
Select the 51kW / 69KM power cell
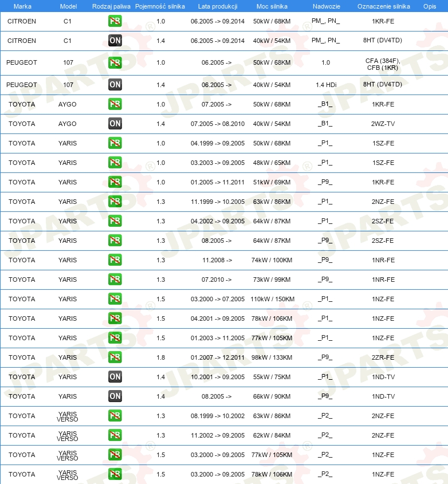pyautogui.click(x=272, y=182)
